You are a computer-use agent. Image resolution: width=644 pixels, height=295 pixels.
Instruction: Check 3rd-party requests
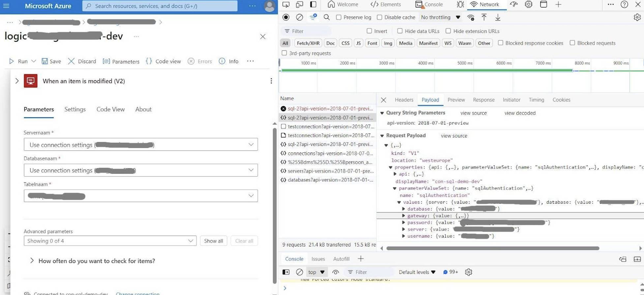tap(284, 53)
